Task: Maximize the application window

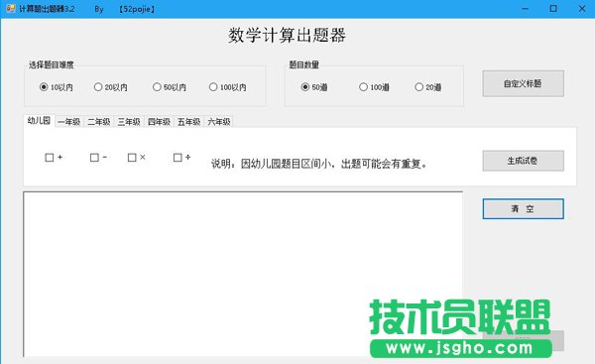Action: [553, 8]
